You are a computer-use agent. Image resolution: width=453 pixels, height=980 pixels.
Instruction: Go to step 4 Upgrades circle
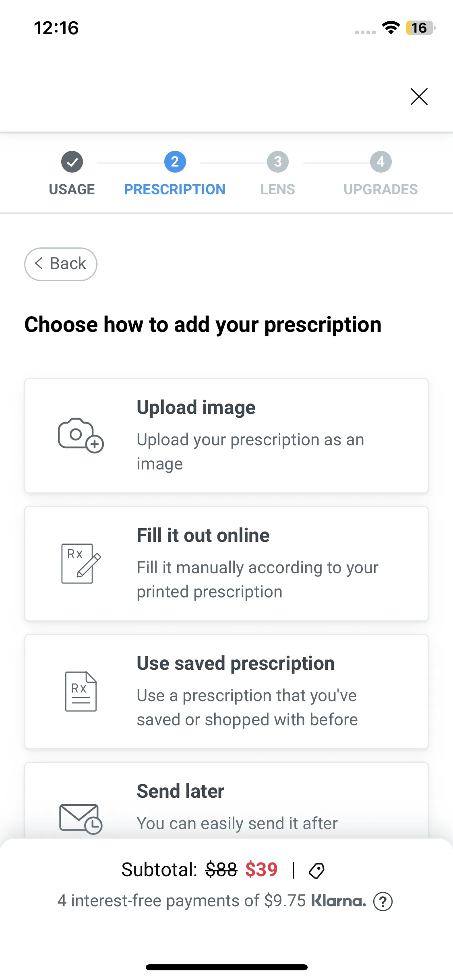pyautogui.click(x=381, y=162)
